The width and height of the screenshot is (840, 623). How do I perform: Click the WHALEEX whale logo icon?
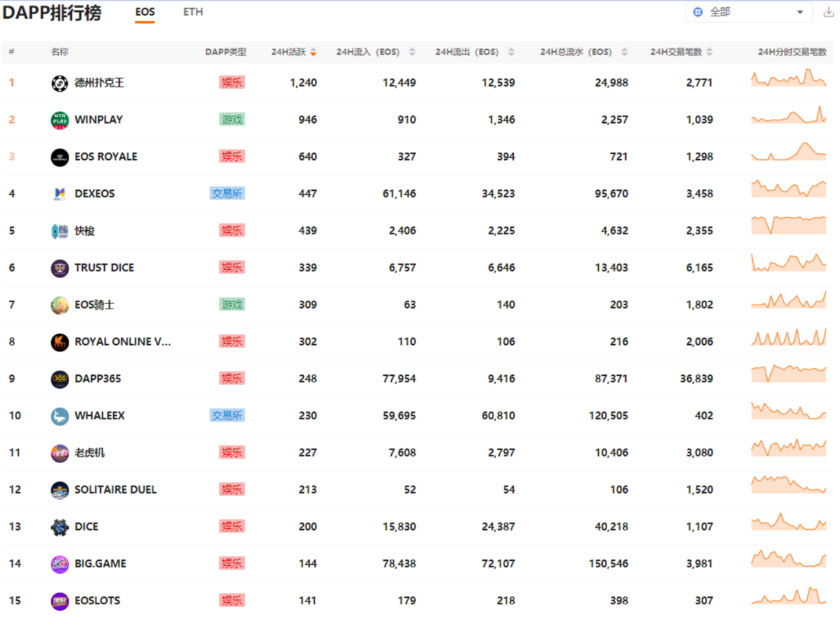[59, 416]
